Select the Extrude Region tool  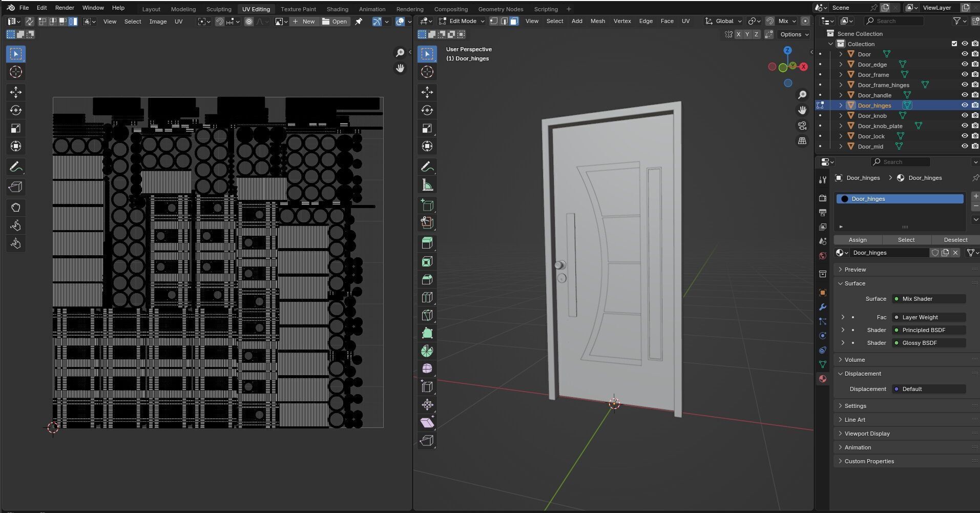[x=427, y=243]
